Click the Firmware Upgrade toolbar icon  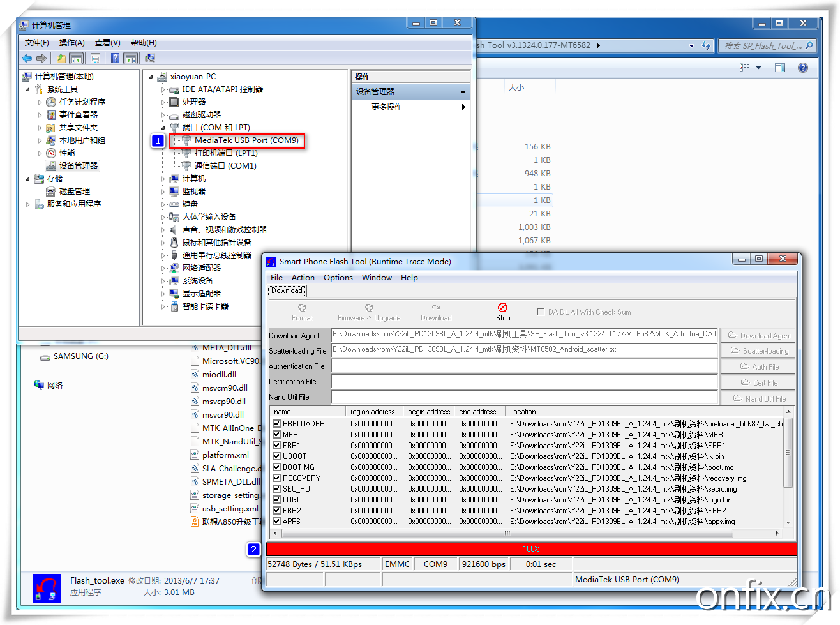coord(369,308)
